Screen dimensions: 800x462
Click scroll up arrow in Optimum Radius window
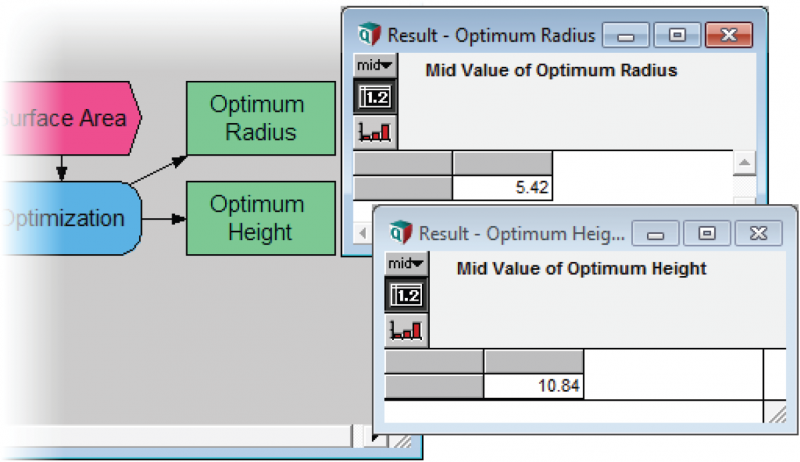744,163
